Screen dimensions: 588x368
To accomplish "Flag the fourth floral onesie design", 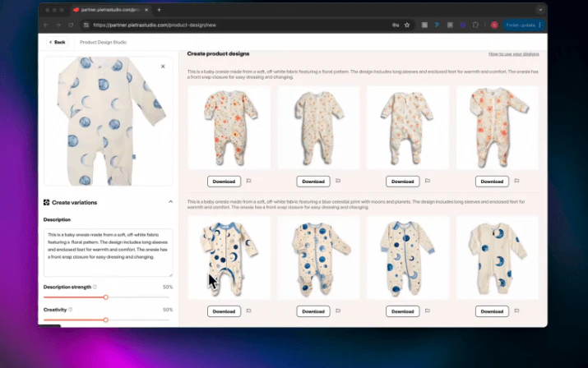I will [516, 181].
